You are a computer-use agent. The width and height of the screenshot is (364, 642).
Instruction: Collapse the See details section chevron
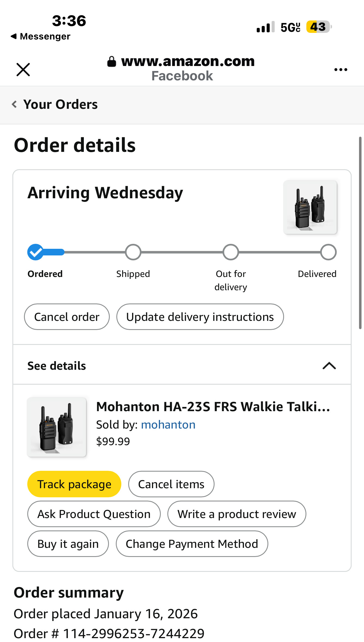tap(329, 366)
